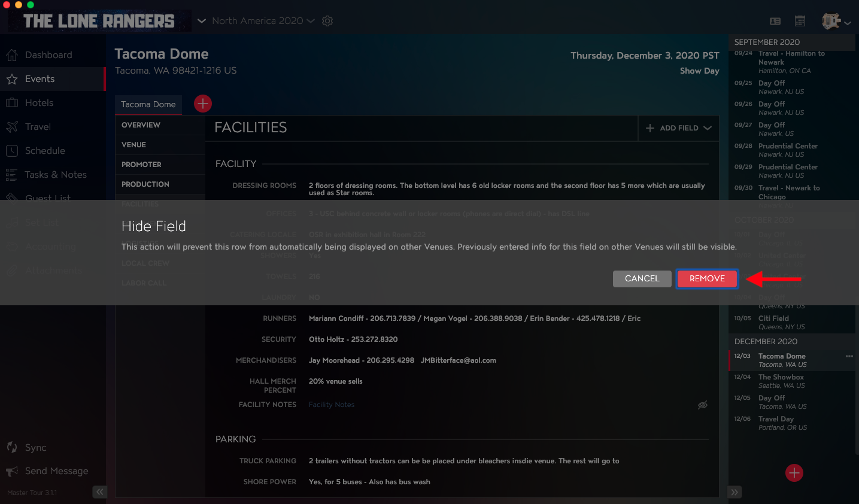Open the Promoter section
Screen dimensions: 859x504
click(x=160, y=165)
